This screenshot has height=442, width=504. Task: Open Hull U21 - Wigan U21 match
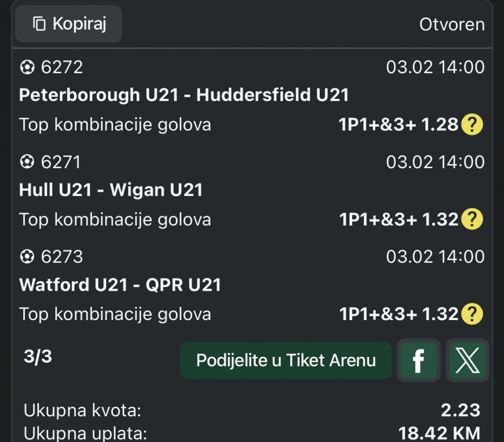[111, 190]
